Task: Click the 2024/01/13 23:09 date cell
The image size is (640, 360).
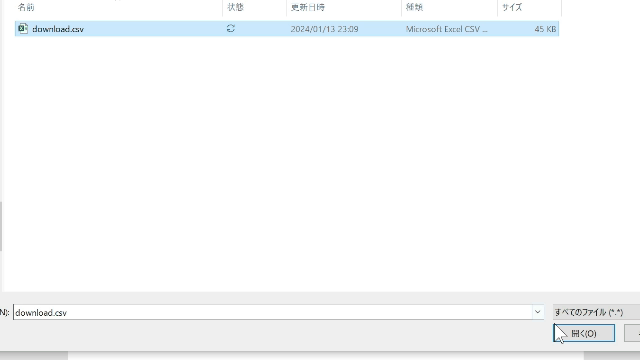Action: coord(324,29)
